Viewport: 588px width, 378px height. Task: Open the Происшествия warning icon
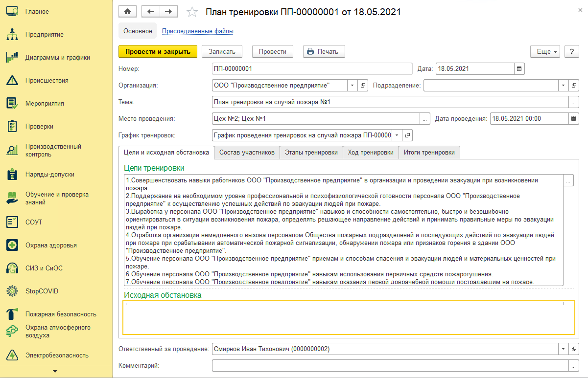click(12, 80)
